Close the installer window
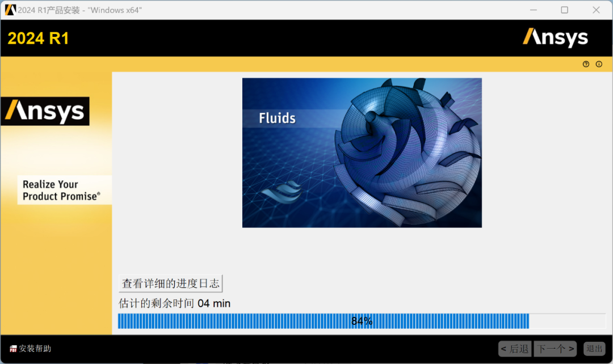 point(596,10)
